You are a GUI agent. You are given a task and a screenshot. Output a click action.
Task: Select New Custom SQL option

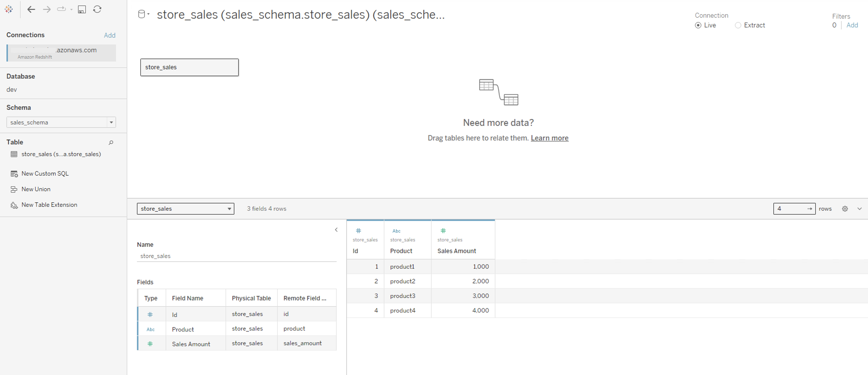tap(45, 174)
